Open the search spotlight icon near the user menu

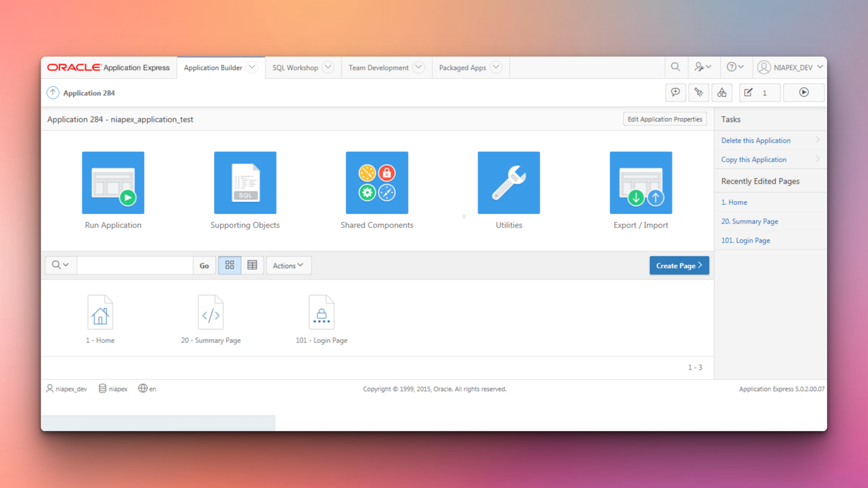pos(676,67)
